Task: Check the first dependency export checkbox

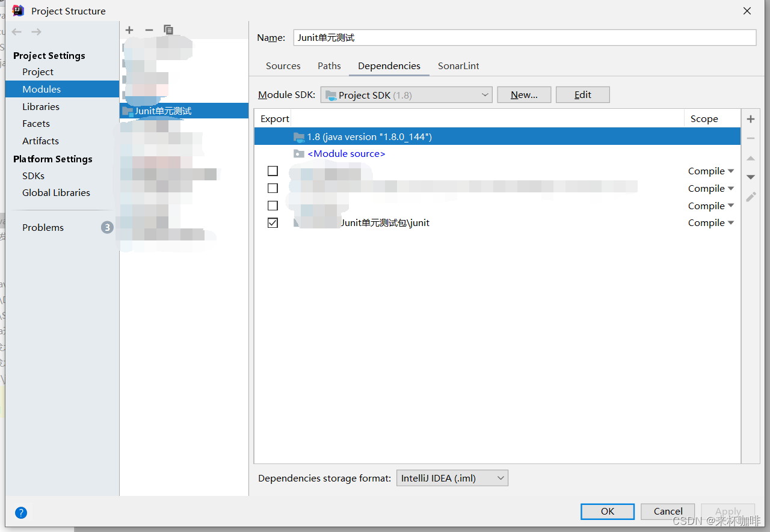Action: click(x=273, y=171)
